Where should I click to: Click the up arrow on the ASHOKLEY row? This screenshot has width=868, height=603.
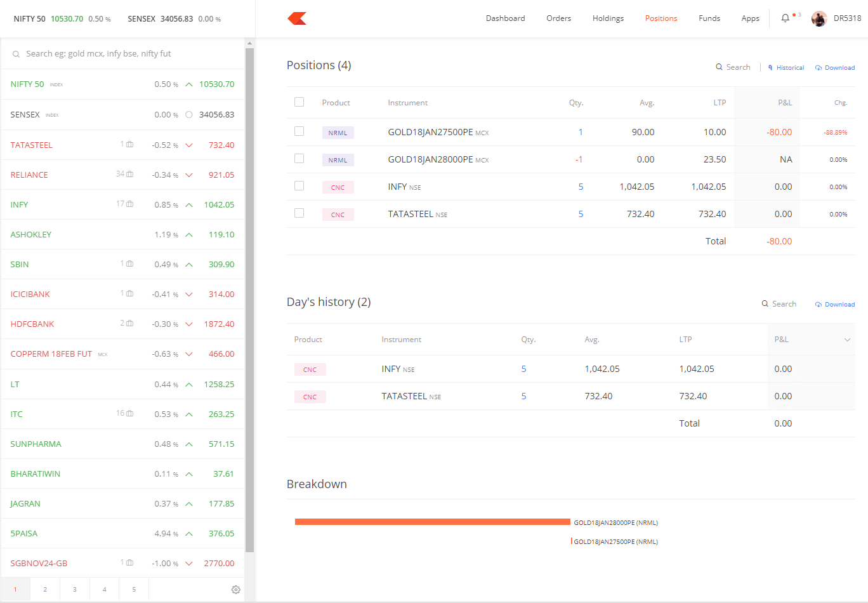coord(189,235)
